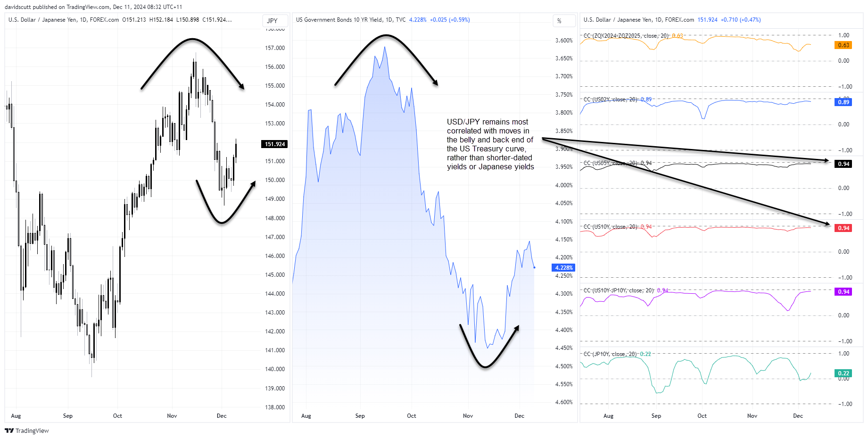Click the +0.710 (+0.47%) price change value
This screenshot has height=439, width=868.
[x=741, y=20]
